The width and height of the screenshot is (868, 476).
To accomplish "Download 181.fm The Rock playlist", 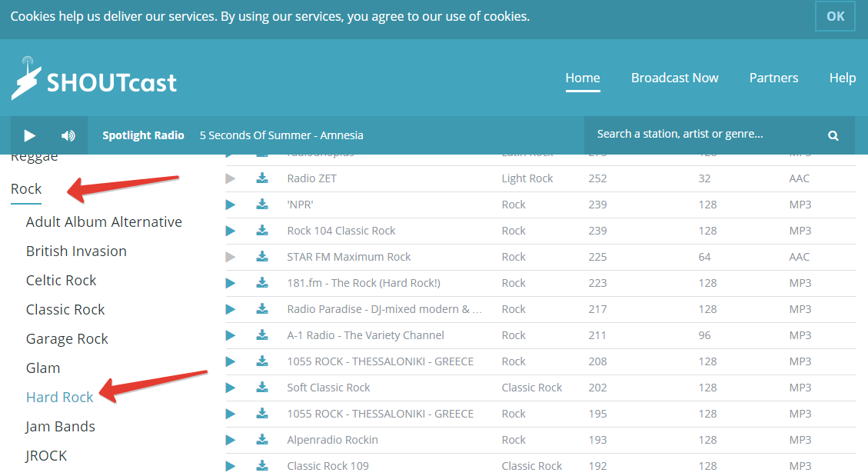I will pos(262,283).
